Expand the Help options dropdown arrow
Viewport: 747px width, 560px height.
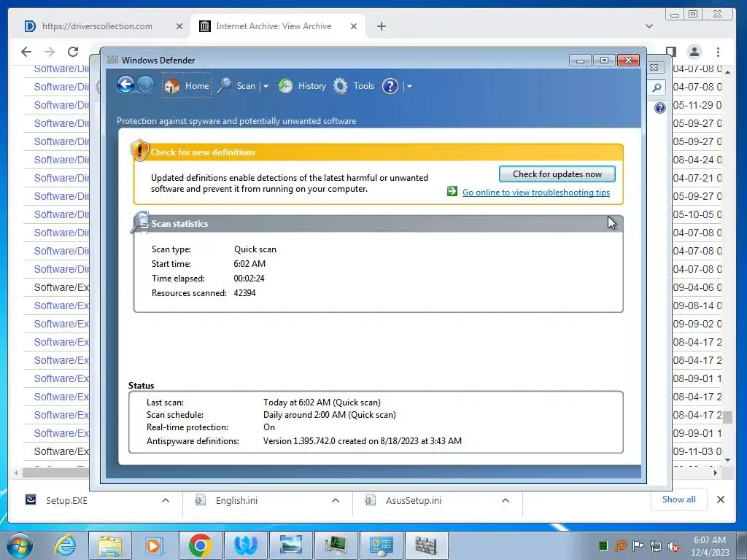[x=409, y=86]
